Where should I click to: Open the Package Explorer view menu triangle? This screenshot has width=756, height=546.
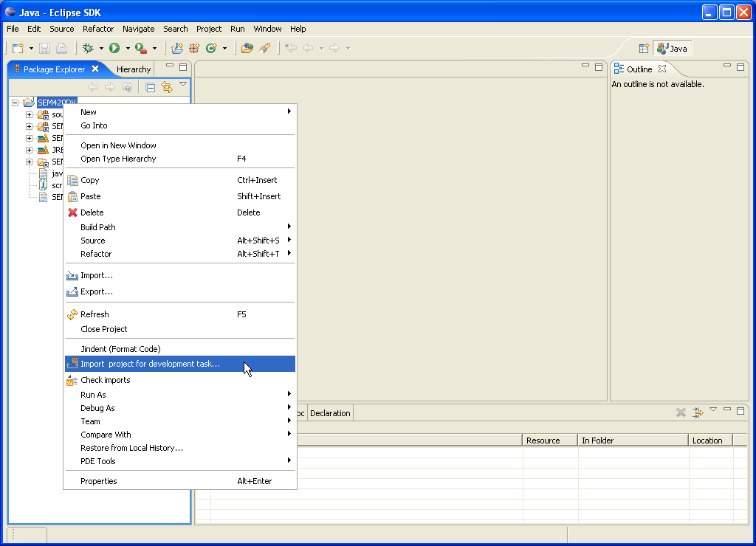183,85
